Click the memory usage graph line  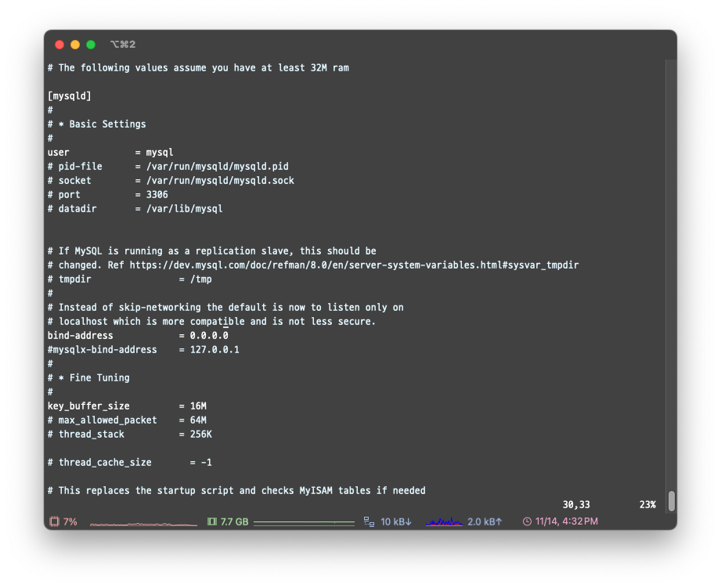coord(304,522)
